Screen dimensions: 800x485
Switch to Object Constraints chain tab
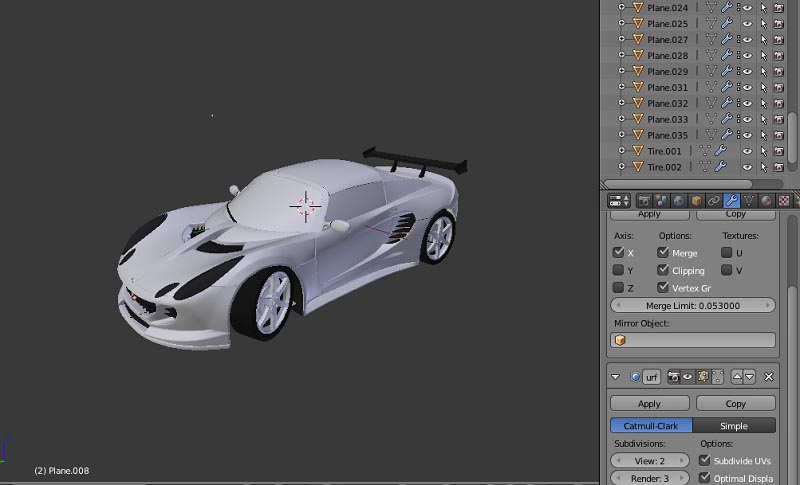coord(713,201)
